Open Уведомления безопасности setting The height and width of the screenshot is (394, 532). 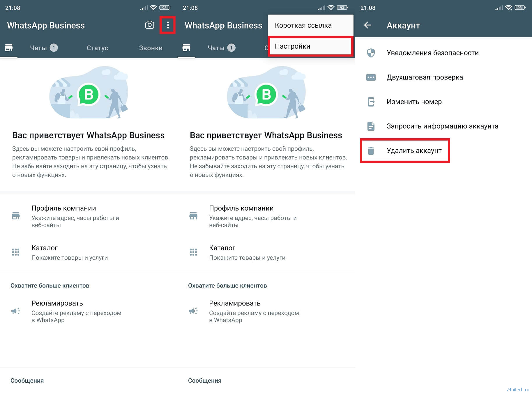[x=443, y=53]
